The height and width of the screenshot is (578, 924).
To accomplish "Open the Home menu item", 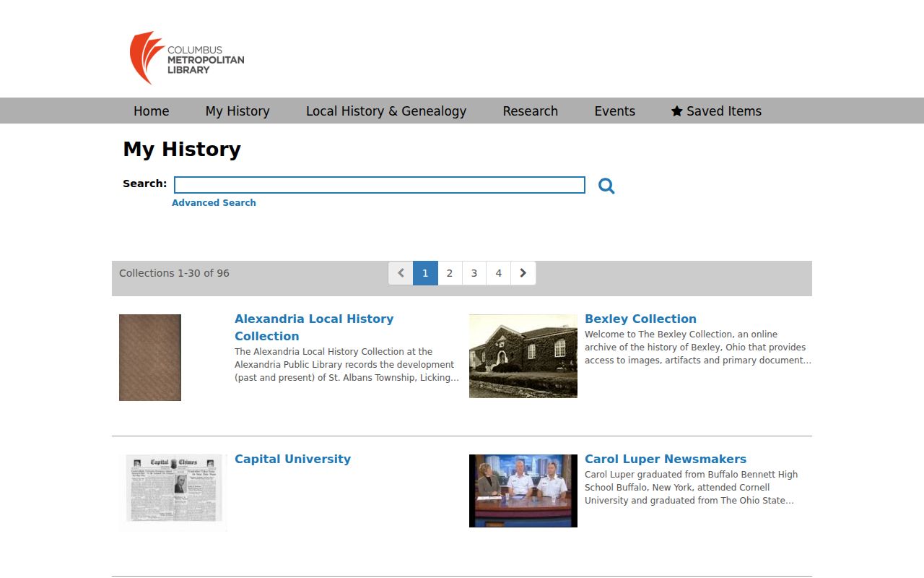I will tap(152, 111).
